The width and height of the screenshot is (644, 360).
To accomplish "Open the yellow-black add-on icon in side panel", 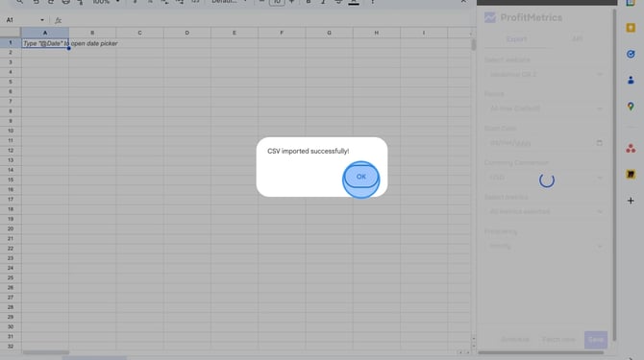I will tap(631, 175).
